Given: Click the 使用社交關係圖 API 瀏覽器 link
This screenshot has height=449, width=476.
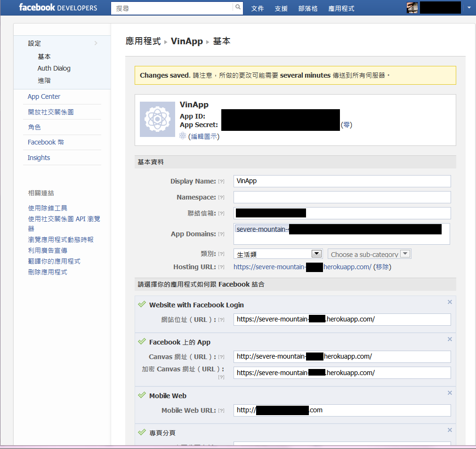Looking at the screenshot, I should click(64, 224).
